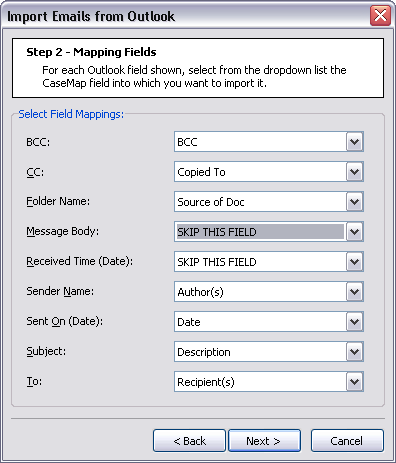Select the highlighted SKIP THIS FIELD box
This screenshot has width=396, height=463.
point(260,232)
